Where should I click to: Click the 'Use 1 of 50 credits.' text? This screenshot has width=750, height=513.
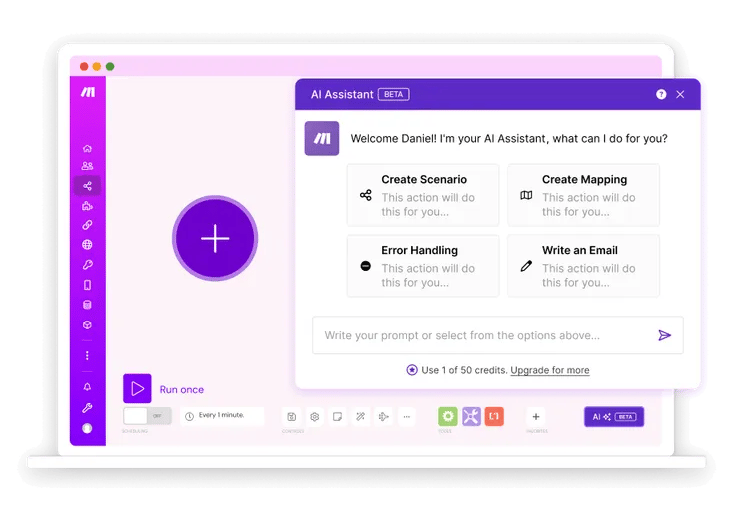pyautogui.click(x=464, y=370)
